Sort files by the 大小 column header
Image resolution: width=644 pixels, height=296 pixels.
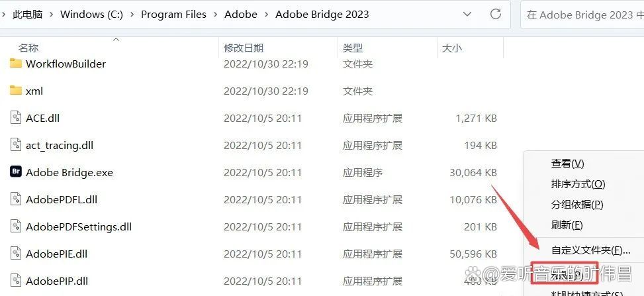pos(452,48)
